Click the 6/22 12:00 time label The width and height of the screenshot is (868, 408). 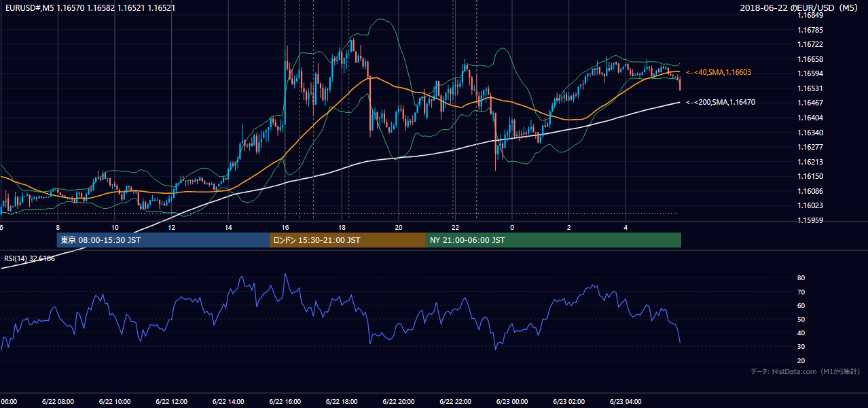pyautogui.click(x=171, y=402)
